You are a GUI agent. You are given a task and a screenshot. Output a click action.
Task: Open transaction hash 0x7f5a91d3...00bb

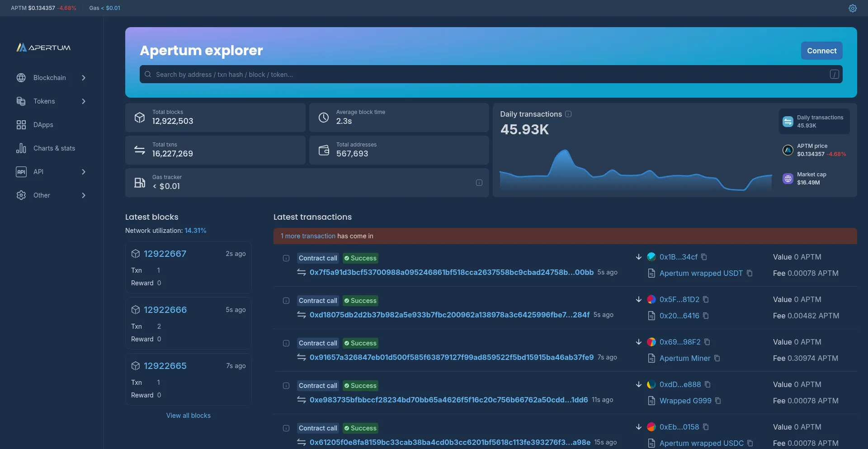click(452, 272)
